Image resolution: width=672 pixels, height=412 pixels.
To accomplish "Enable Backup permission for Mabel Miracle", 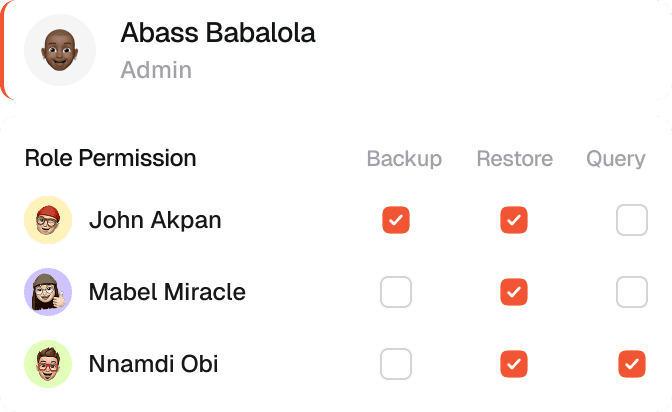I will (396, 292).
